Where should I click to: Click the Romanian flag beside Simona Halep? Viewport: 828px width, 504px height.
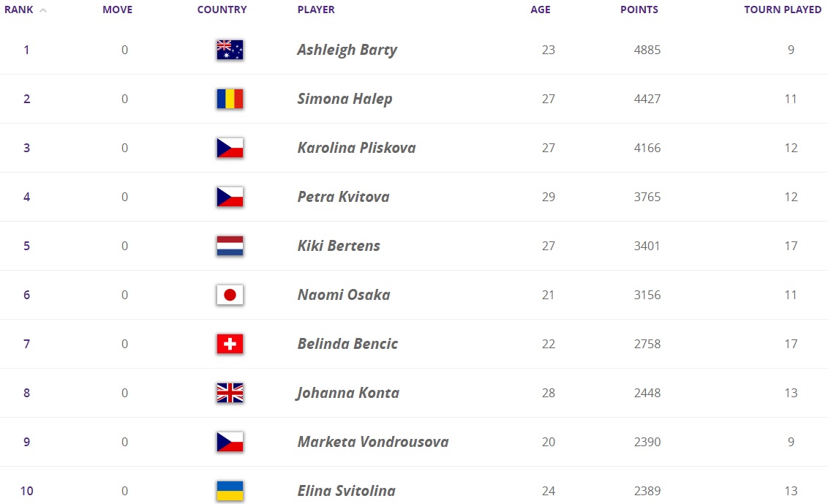pos(230,99)
